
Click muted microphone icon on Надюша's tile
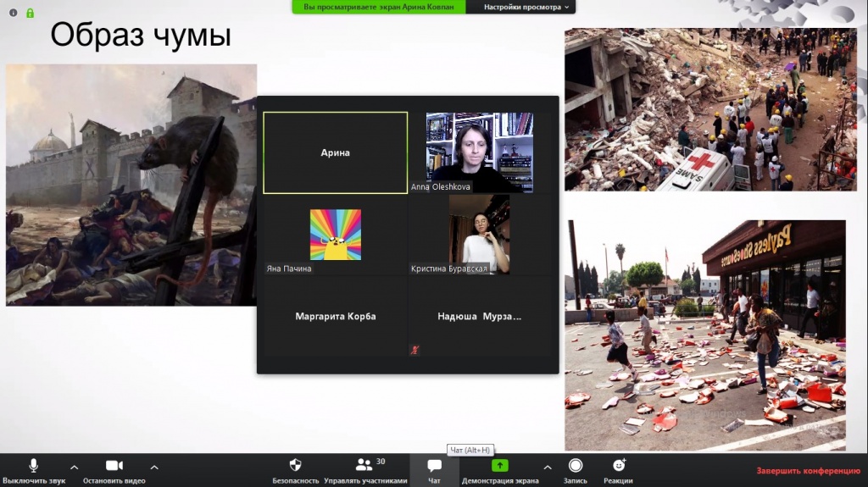click(x=415, y=349)
